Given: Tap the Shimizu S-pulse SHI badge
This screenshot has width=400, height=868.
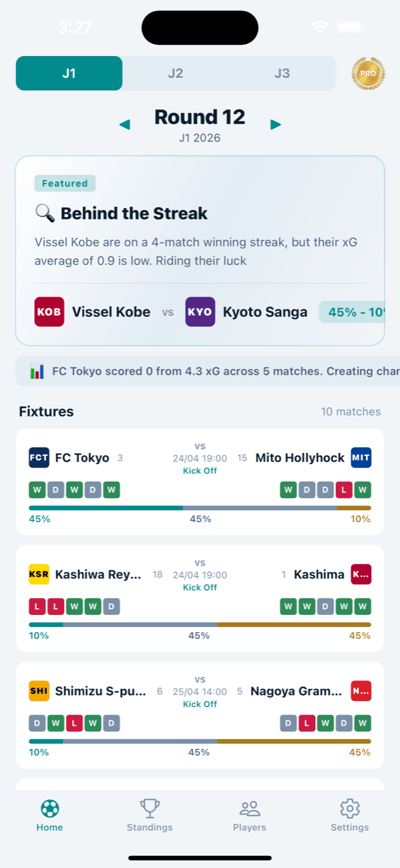Looking at the screenshot, I should 39,690.
